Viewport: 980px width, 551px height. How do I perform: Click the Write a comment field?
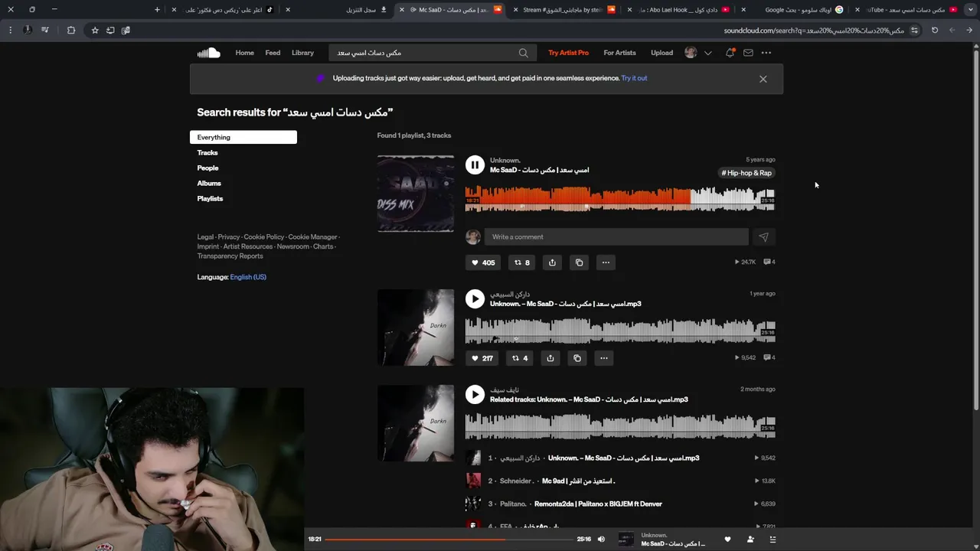tap(616, 237)
